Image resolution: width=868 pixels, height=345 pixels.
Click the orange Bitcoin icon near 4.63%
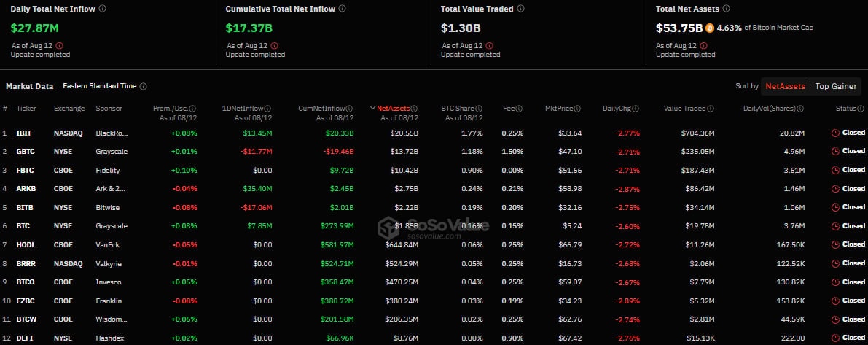tap(710, 28)
